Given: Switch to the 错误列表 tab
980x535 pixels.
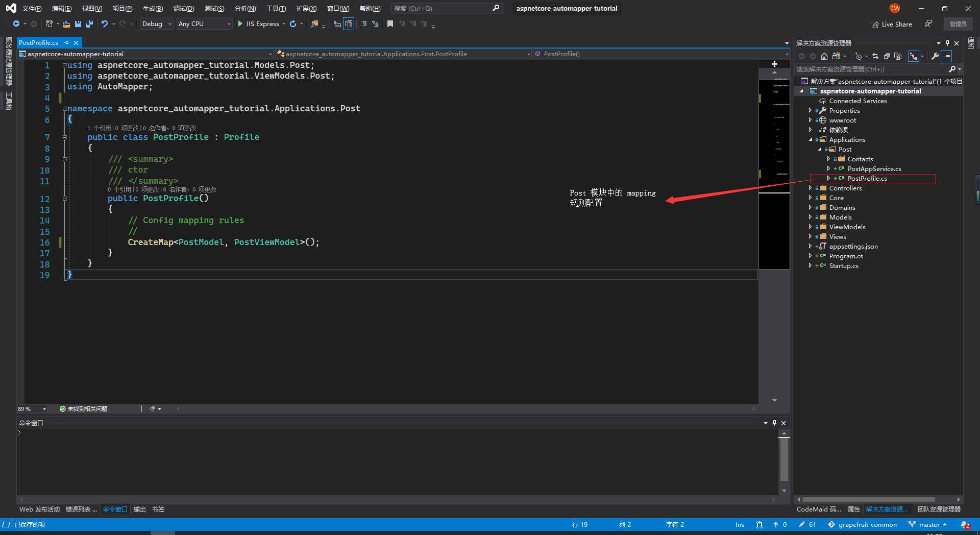Looking at the screenshot, I should 81,509.
